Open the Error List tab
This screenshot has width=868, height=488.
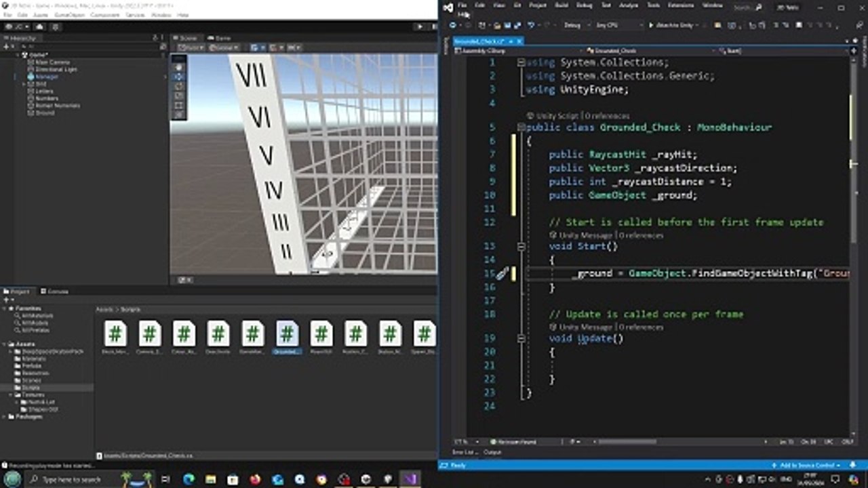click(x=465, y=452)
